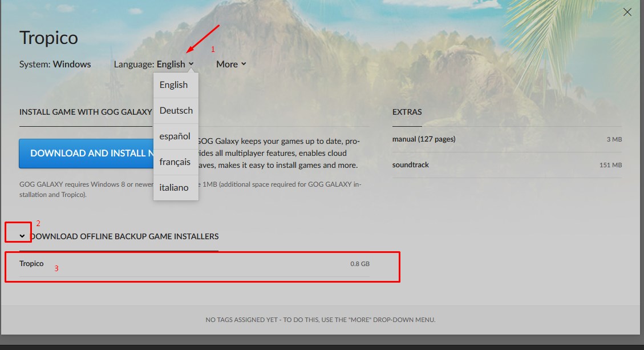Viewport: 644px width, 350px height.
Task: Click the Install Game with GOG Galaxy heading
Action: (x=86, y=112)
